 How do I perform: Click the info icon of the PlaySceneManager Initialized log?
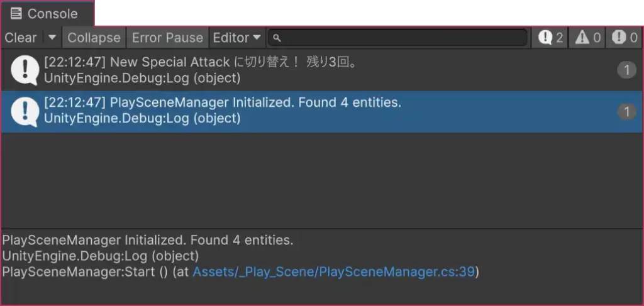(x=25, y=111)
